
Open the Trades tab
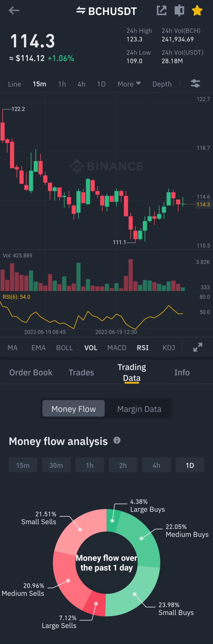pos(81,372)
